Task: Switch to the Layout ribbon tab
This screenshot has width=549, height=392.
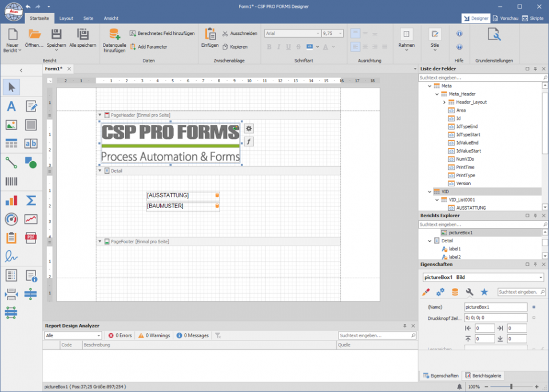Action: [x=66, y=18]
